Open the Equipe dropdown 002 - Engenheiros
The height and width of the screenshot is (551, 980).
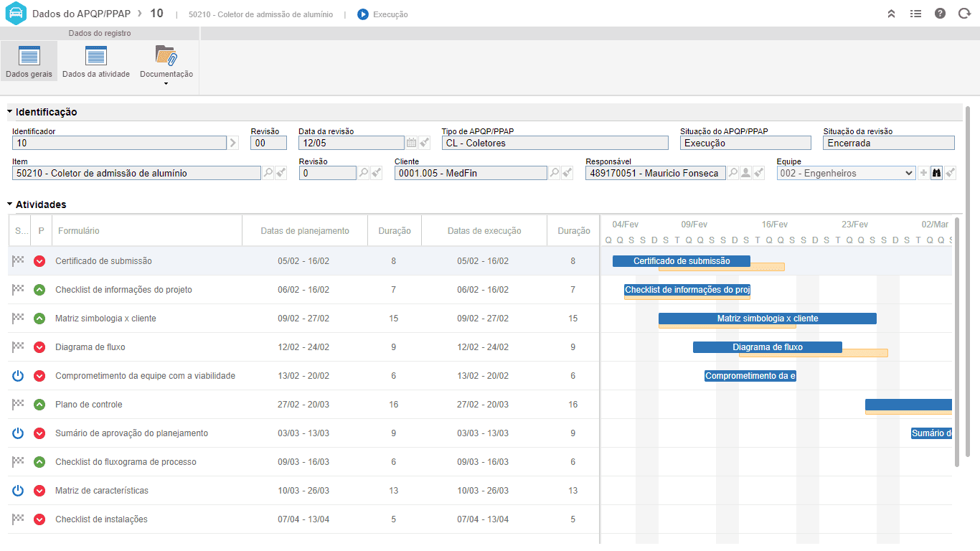(846, 173)
